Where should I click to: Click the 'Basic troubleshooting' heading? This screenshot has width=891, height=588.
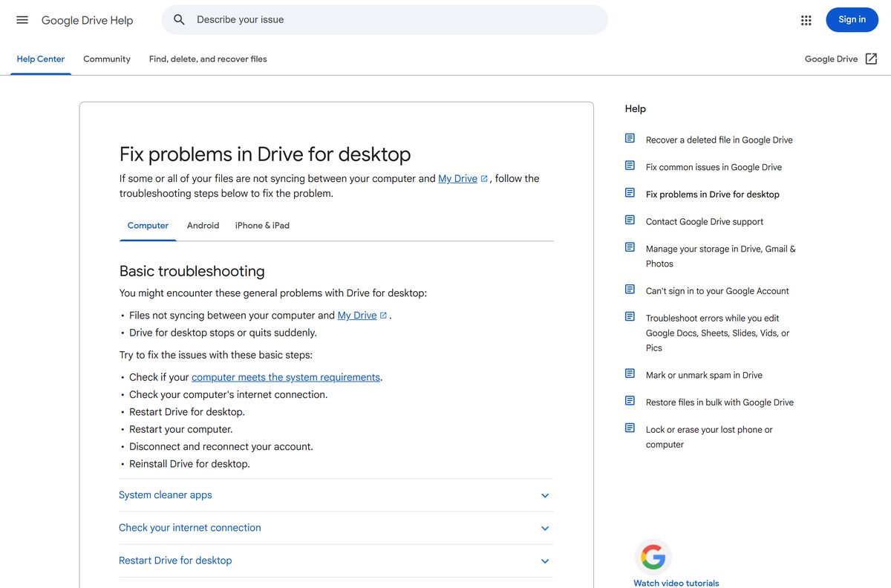point(192,271)
